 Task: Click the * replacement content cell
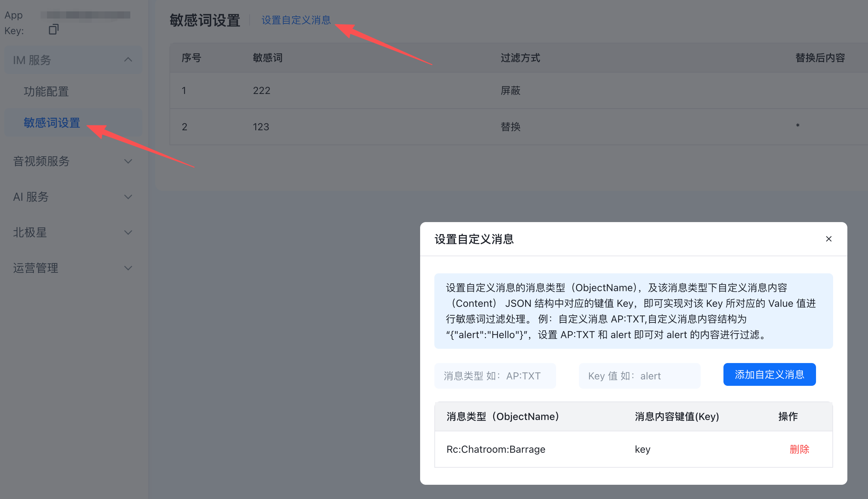(798, 126)
